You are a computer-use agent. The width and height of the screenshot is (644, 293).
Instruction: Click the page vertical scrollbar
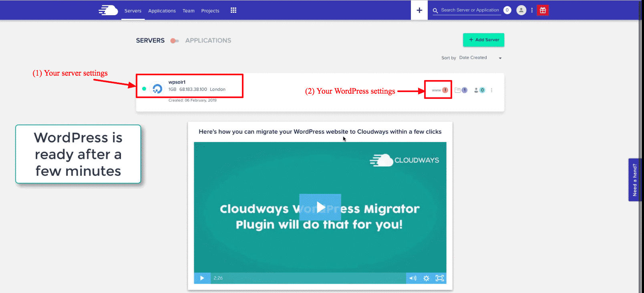(x=640, y=146)
